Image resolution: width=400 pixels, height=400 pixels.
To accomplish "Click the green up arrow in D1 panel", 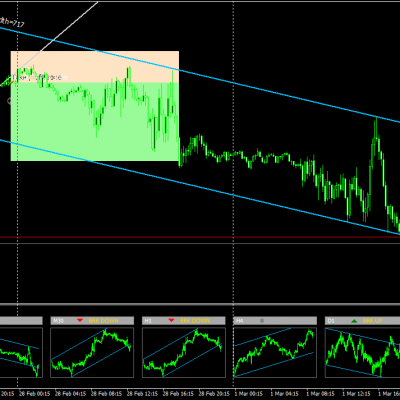I will pos(354,321).
